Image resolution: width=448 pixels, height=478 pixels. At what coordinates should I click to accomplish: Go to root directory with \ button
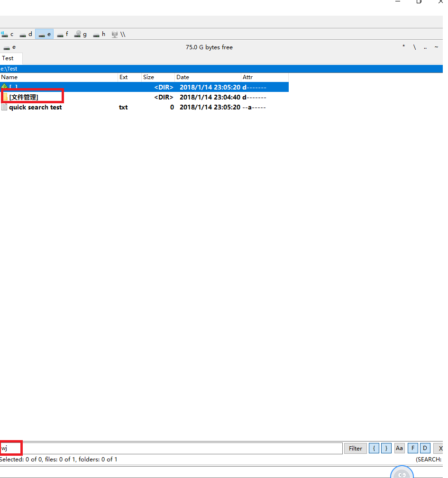click(414, 47)
